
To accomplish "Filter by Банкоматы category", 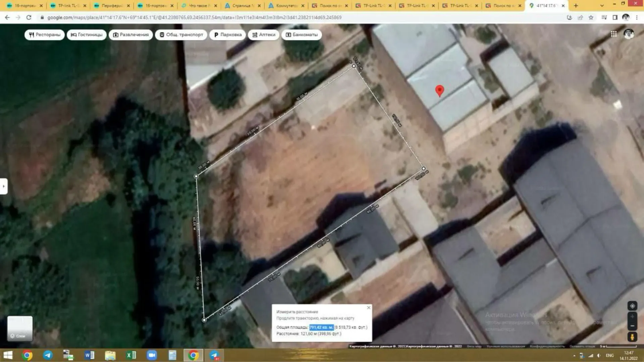I will point(301,35).
